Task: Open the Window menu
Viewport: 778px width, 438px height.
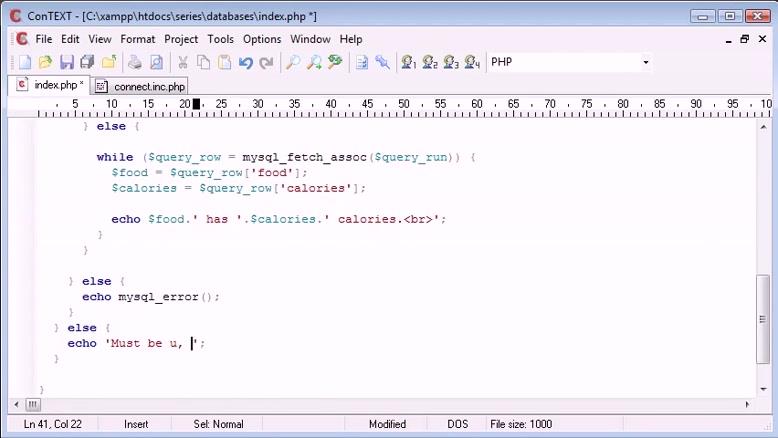Action: 310,39
